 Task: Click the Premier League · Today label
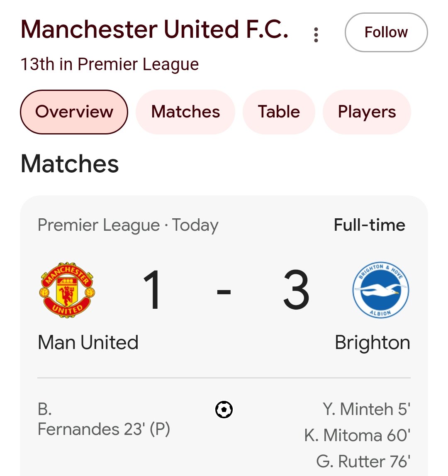[x=128, y=225]
